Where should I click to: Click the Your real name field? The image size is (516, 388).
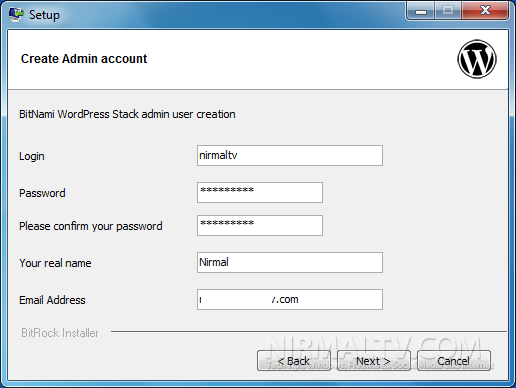click(290, 262)
